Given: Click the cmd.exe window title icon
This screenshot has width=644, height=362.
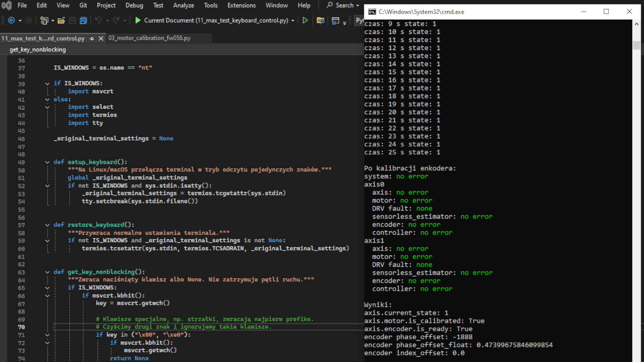Looking at the screenshot, I should coord(372,12).
